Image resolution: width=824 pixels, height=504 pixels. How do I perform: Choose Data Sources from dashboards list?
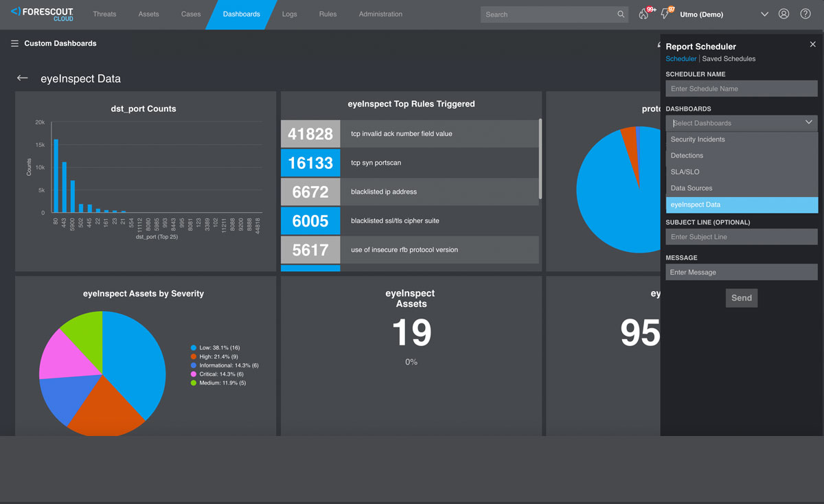pyautogui.click(x=742, y=188)
